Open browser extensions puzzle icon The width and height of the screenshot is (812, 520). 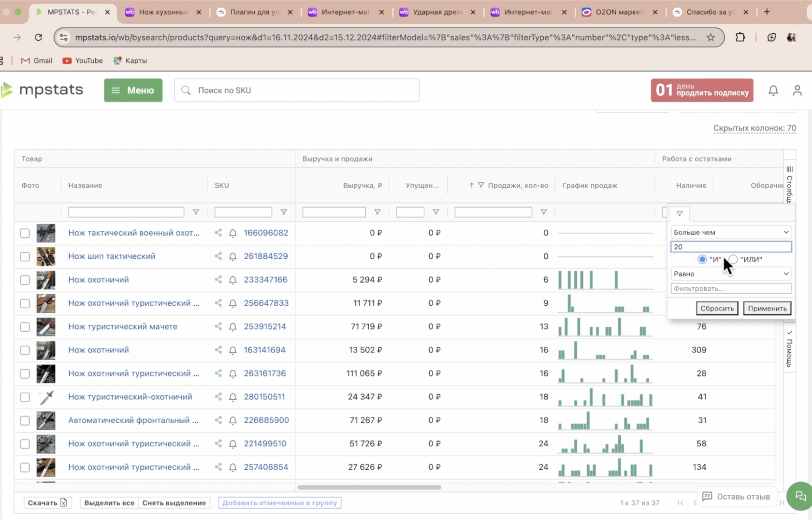pyautogui.click(x=740, y=37)
